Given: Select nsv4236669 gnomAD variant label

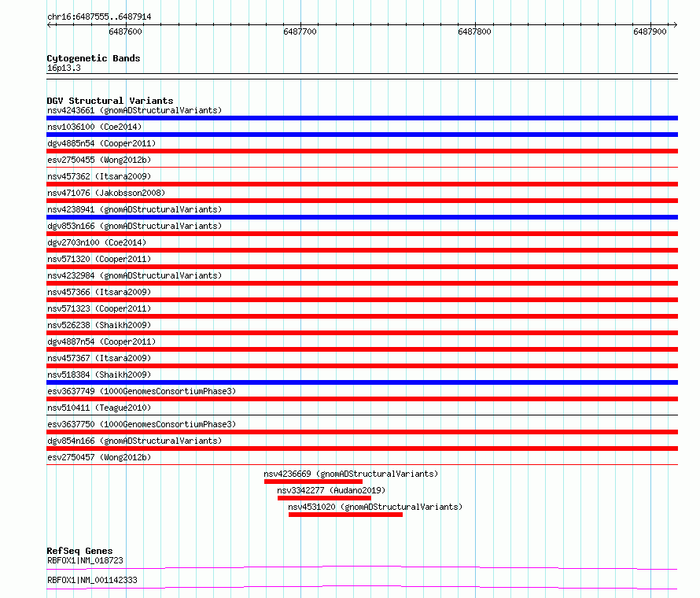Looking at the screenshot, I should pos(351,474).
